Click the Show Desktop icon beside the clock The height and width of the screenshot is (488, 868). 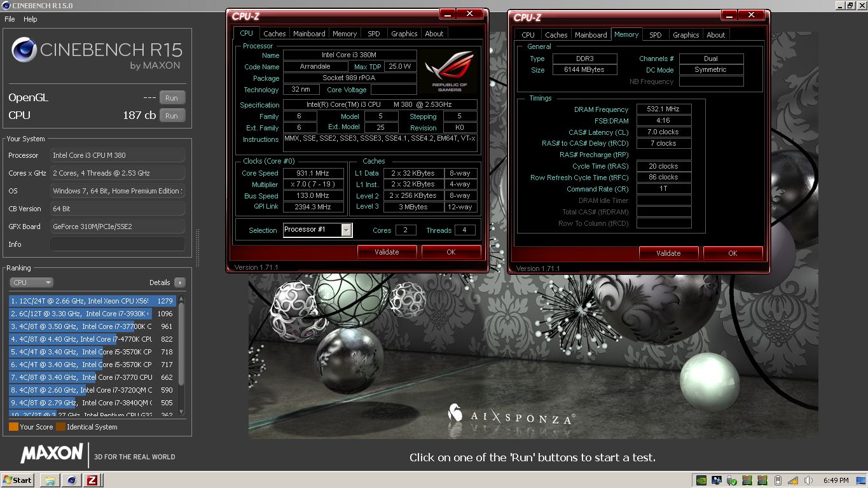[861, 480]
